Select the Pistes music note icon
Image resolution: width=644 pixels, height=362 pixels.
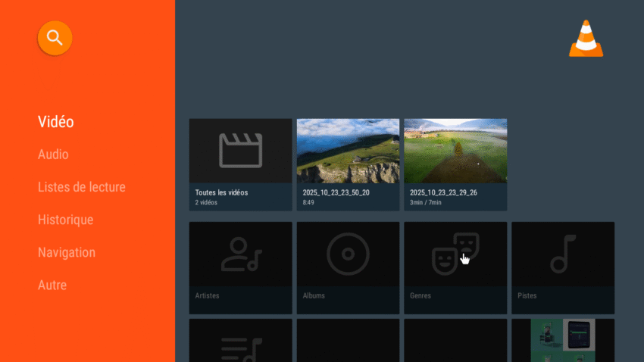click(x=563, y=254)
